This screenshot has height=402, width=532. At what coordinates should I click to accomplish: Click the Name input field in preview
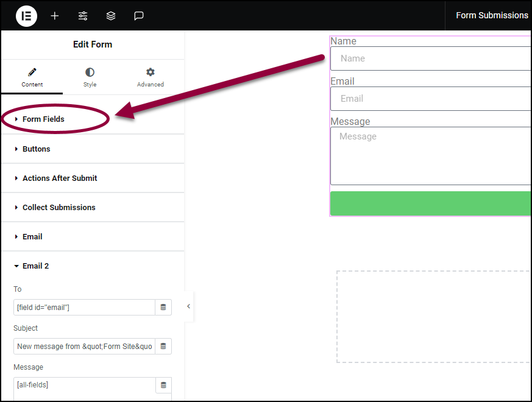(x=431, y=58)
